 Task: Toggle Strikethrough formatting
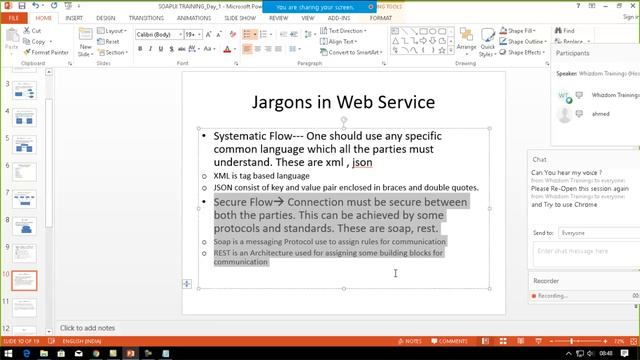(x=182, y=49)
